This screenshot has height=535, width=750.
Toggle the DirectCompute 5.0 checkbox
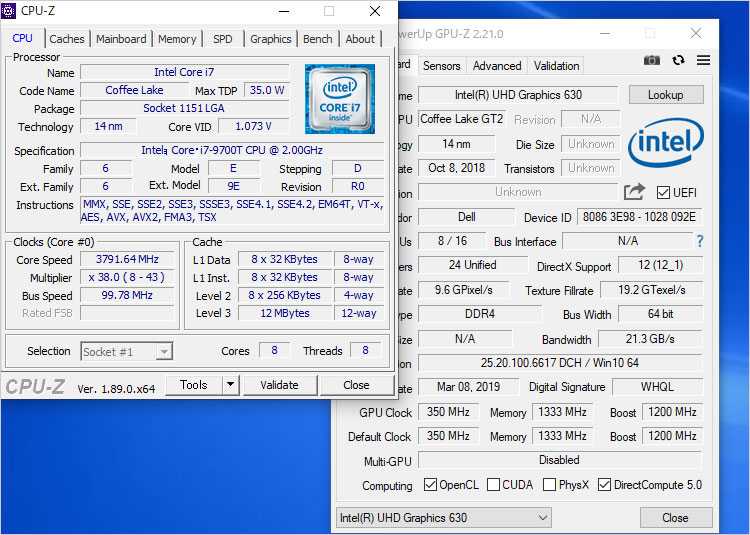pyautogui.click(x=605, y=484)
